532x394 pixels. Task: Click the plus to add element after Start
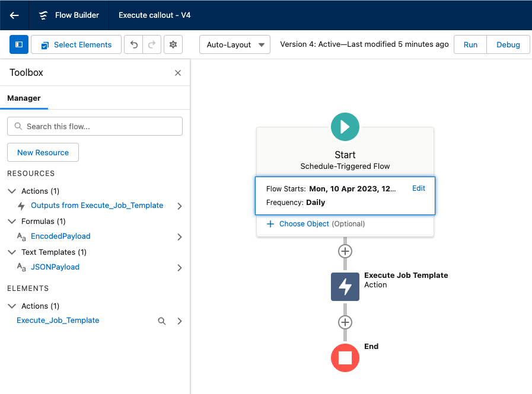point(345,251)
